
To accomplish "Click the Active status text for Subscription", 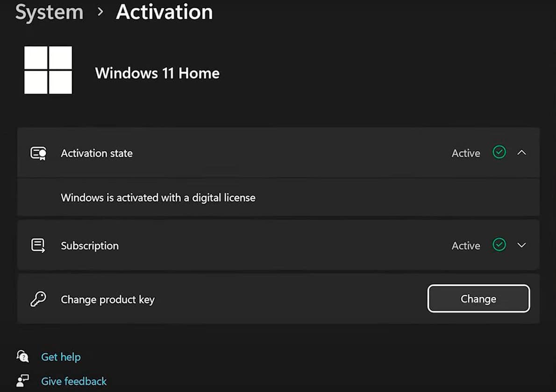I will click(466, 246).
